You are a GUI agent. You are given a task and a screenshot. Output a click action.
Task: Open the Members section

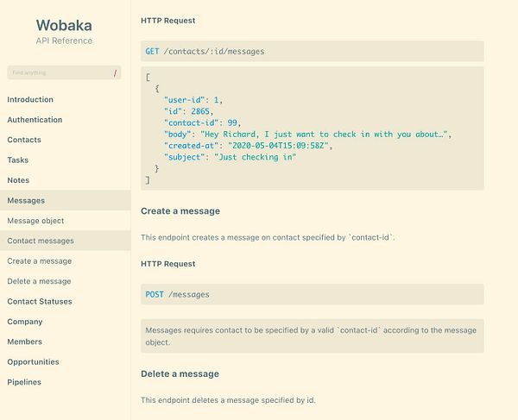pyautogui.click(x=24, y=342)
